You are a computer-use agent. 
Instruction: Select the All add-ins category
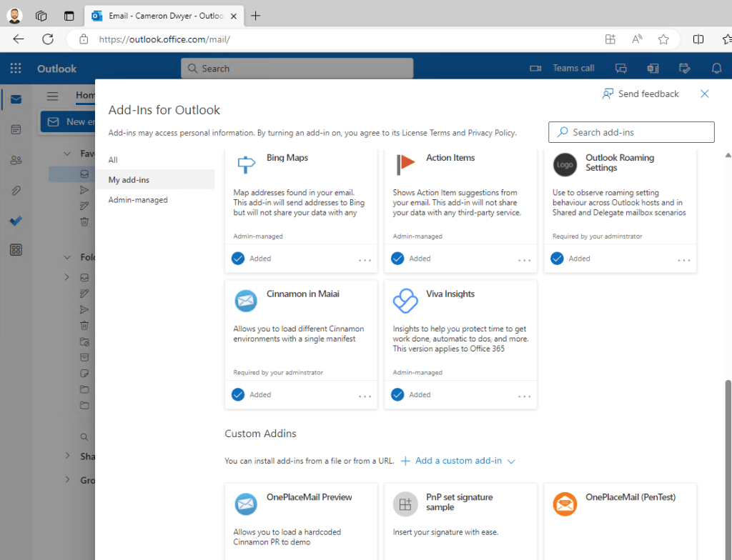(114, 160)
